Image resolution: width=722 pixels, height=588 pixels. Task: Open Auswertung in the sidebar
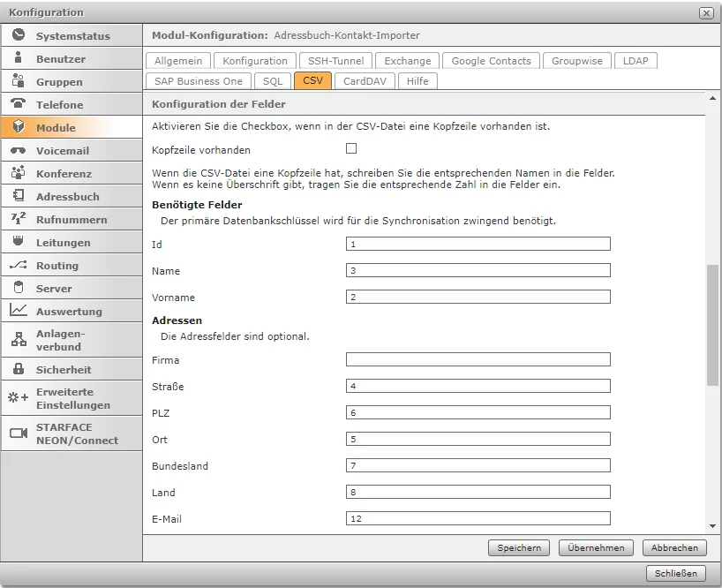click(71, 312)
